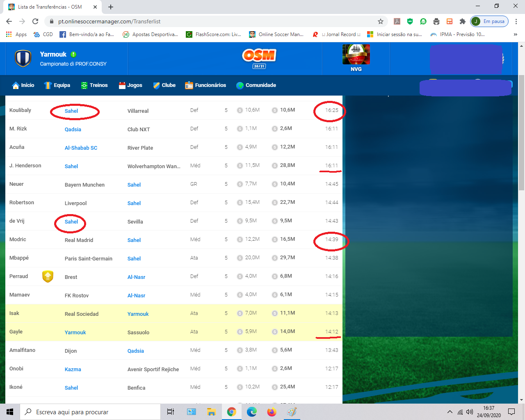The image size is (525, 420).
Task: Open Task View in taskbar
Action: click(171, 412)
